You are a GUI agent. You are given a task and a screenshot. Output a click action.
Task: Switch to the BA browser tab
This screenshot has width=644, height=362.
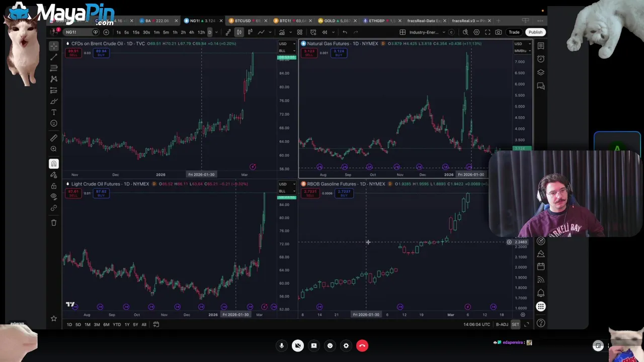157,21
